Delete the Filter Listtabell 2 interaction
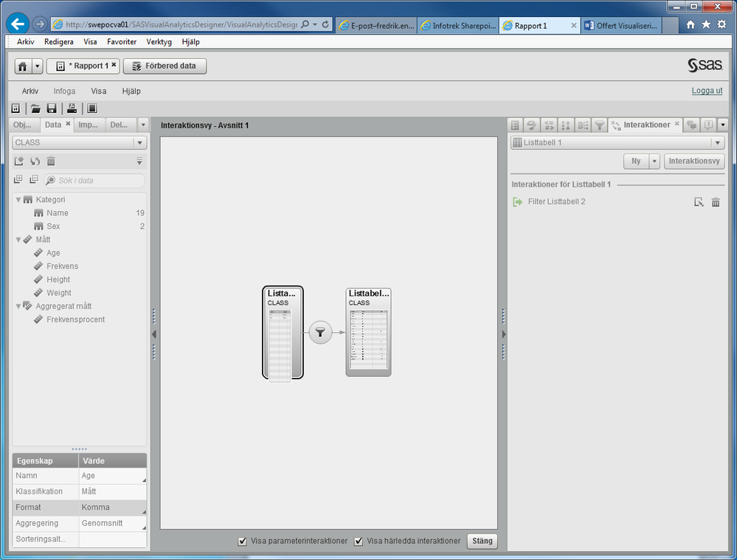Image resolution: width=737 pixels, height=560 pixels. pyautogui.click(x=715, y=202)
